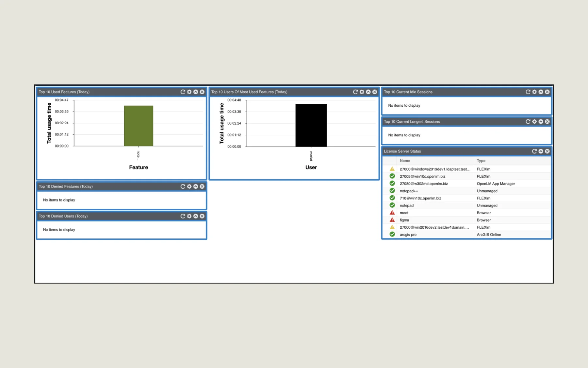Image resolution: width=588 pixels, height=368 pixels.
Task: Open settings of Top 10 Used Features panel
Action: (189, 92)
